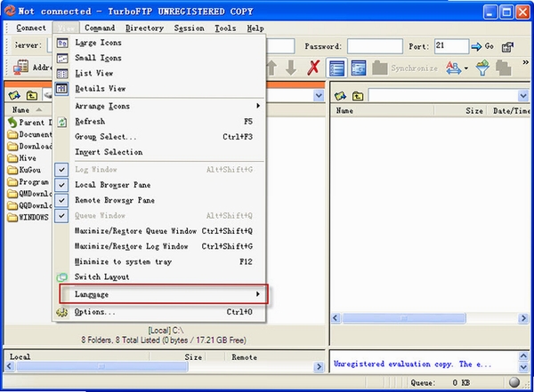
Task: Click toolbar window icon left of Synchronize
Action: [359, 68]
